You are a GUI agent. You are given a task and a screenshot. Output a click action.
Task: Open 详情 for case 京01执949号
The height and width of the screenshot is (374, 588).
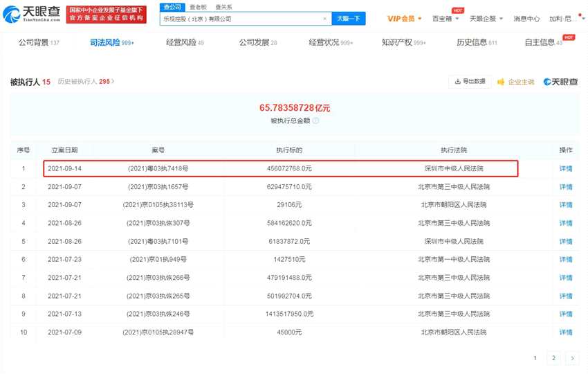tap(565, 260)
